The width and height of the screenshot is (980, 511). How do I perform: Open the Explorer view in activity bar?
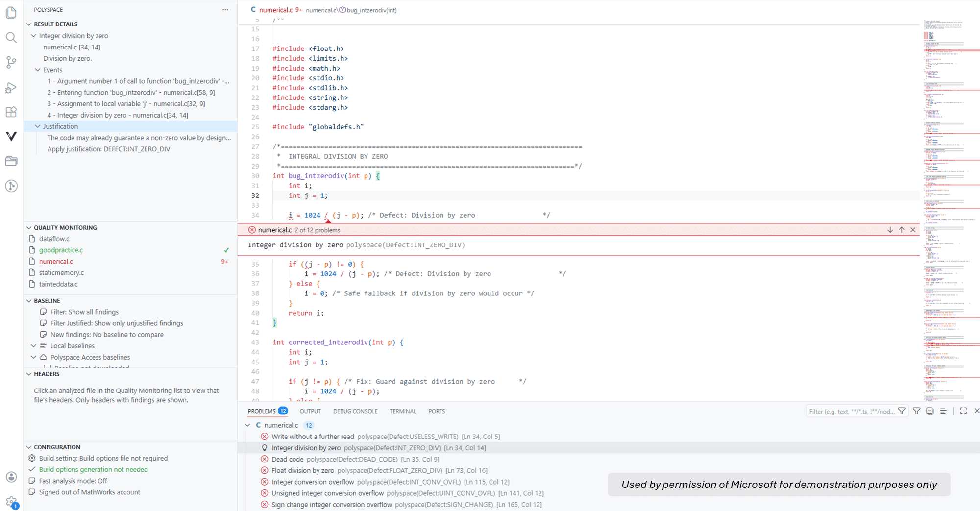(11, 13)
